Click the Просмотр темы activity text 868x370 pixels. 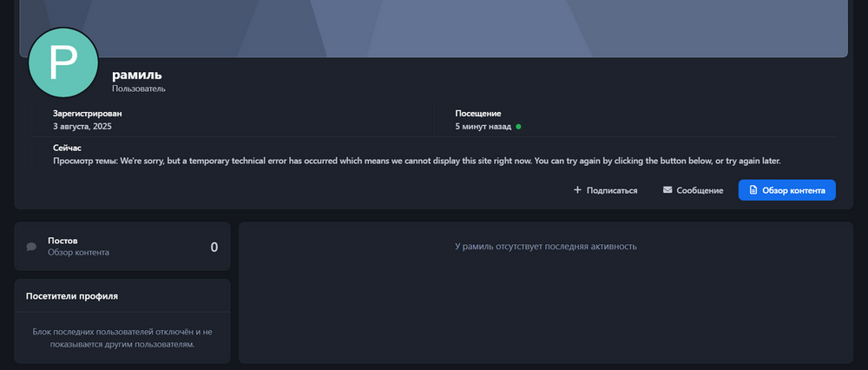click(x=418, y=161)
